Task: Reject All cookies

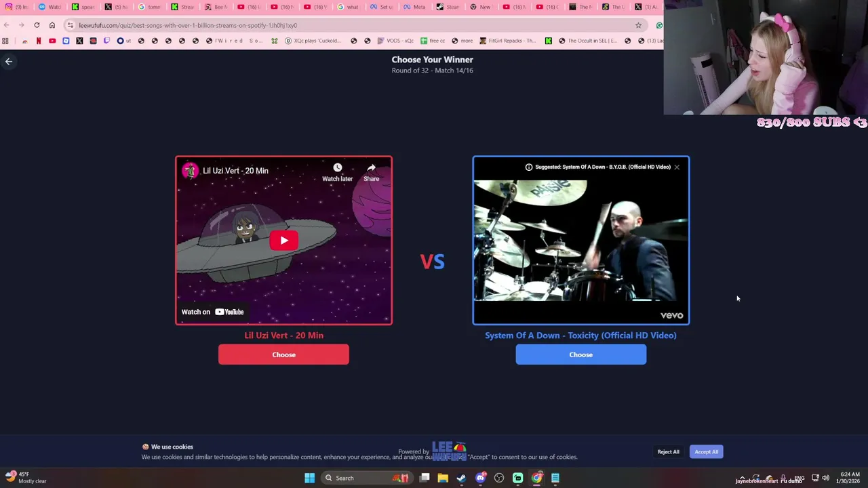Action: tap(668, 451)
